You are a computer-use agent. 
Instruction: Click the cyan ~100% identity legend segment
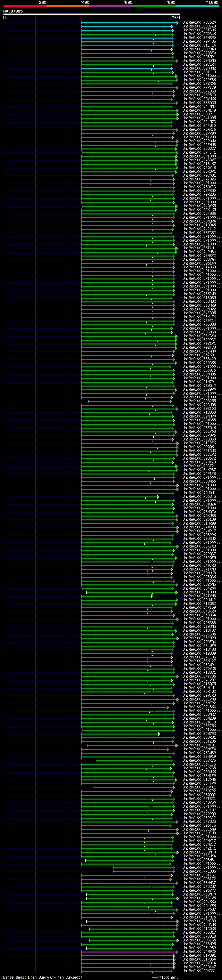(x=197, y=6)
